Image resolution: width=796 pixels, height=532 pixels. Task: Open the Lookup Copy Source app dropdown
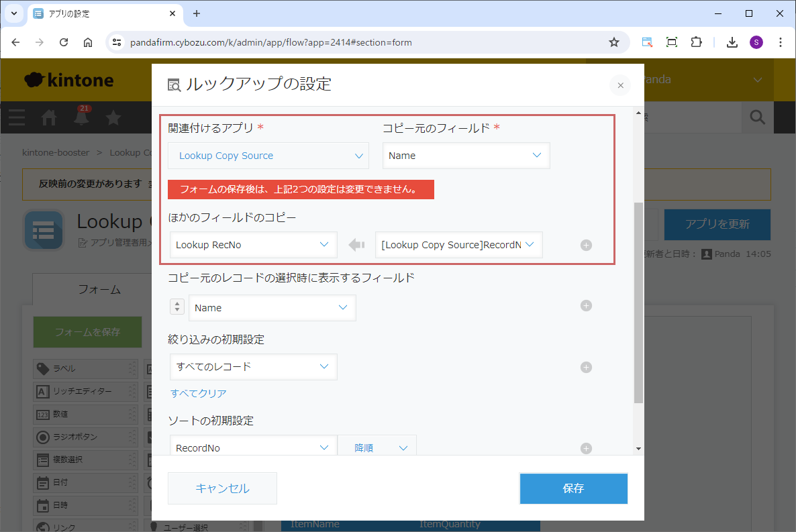(x=268, y=156)
